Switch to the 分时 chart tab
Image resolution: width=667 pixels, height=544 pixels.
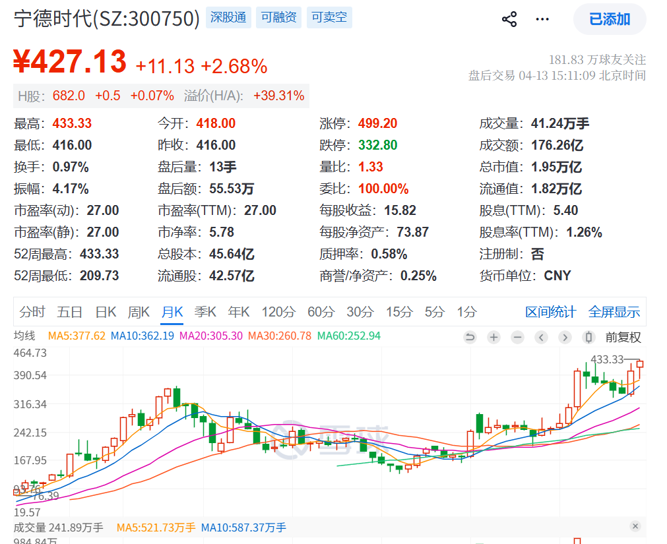(32, 312)
